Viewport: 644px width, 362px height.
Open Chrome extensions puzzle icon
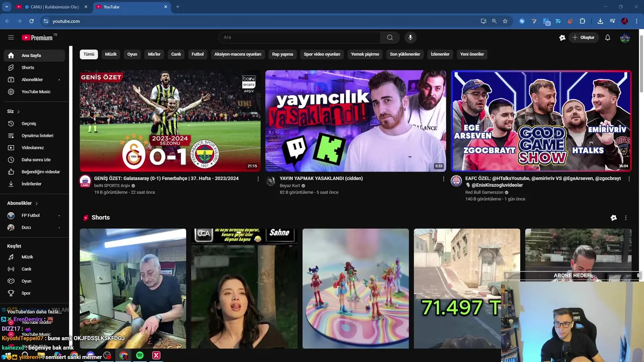(583, 21)
